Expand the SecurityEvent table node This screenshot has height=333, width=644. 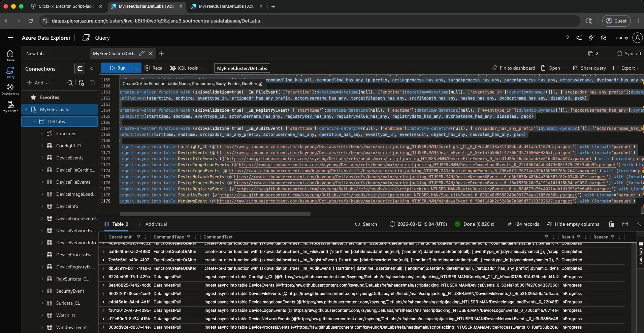[42, 291]
